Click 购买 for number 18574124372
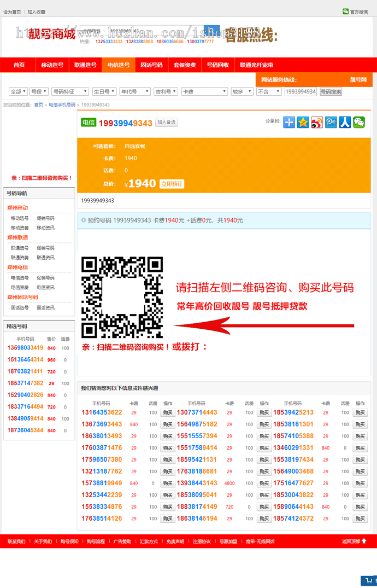The height and width of the screenshot is (588, 377). coord(360,519)
